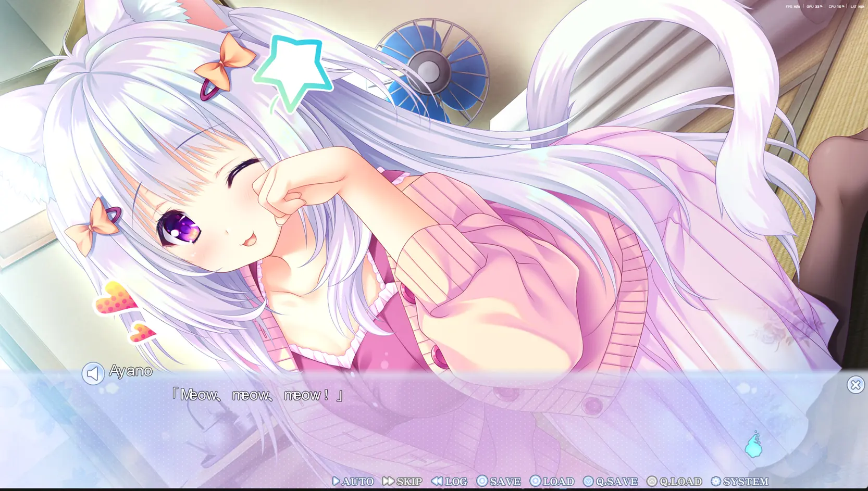Open the LOG backlog
Screen dimensions: 868x491
449,481
